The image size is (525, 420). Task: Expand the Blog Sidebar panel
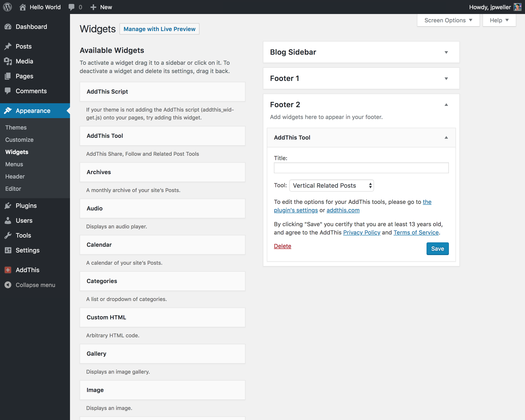coord(446,52)
